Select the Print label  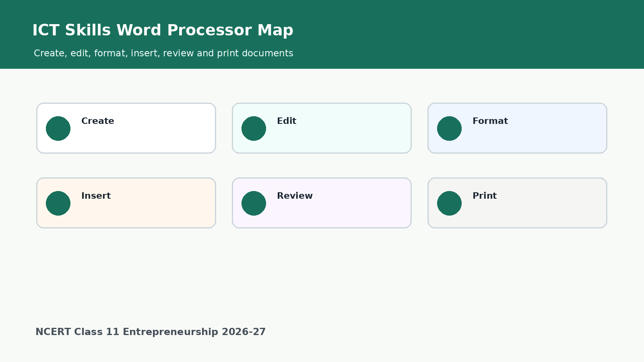[x=485, y=196]
